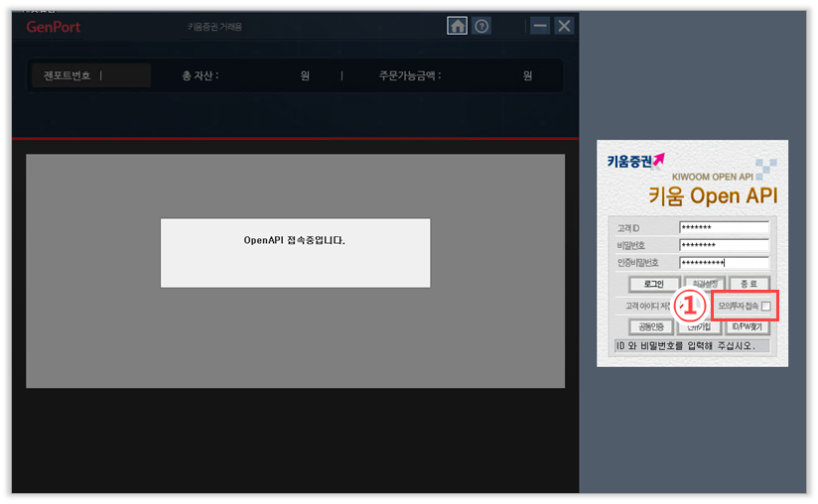
Task: Minimize the GenPort window
Action: coord(540,26)
